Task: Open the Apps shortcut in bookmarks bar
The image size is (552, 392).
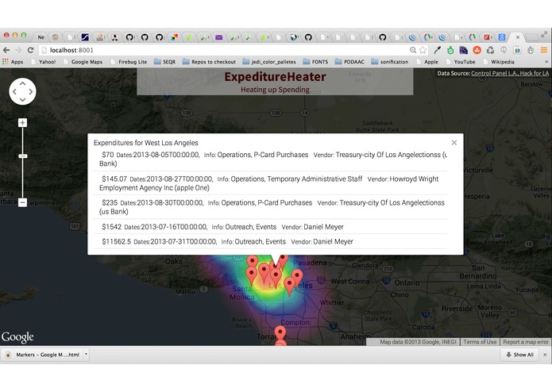Action: 13,62
